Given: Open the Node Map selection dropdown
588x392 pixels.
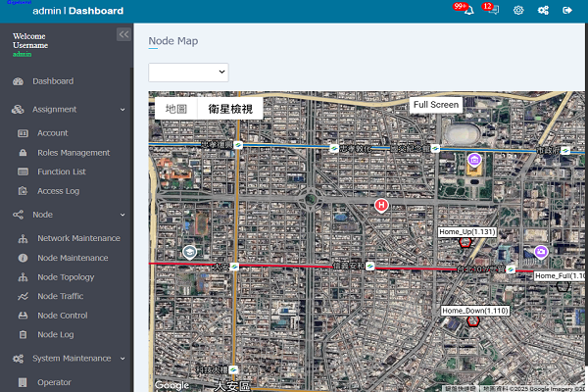Looking at the screenshot, I should [x=188, y=72].
